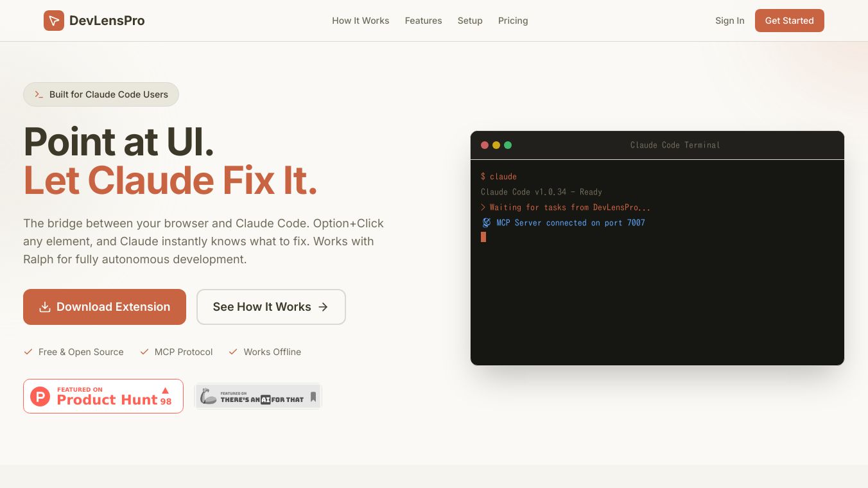The image size is (868, 488).
Task: Open the Setup nav item
Action: pos(470,21)
